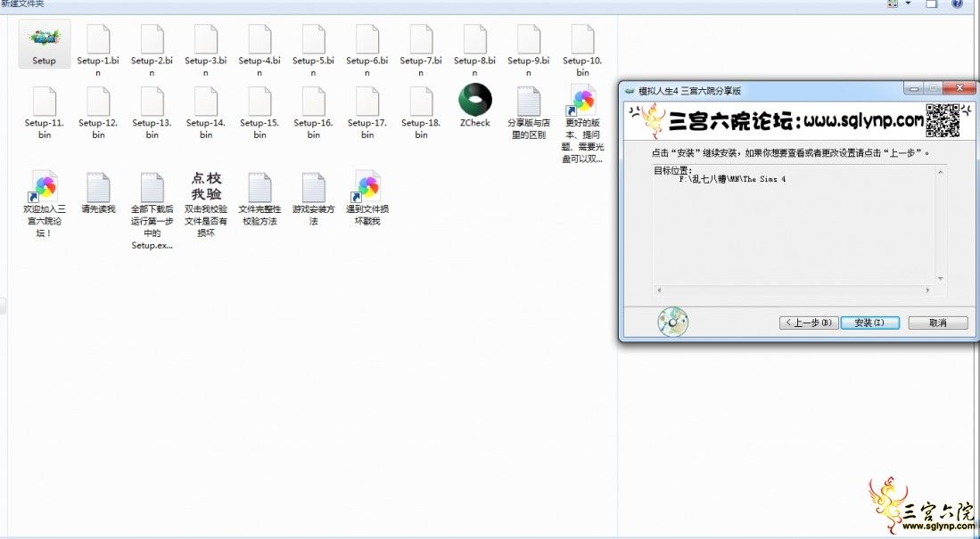Open the Explorer view options dropdown arrow
Viewport: 980px width, 539px height.
coord(908,4)
